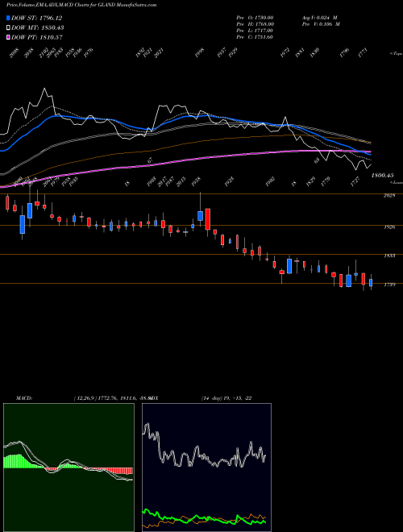Click the MACD heading label
This screenshot has height=532, width=403.
(23, 398)
